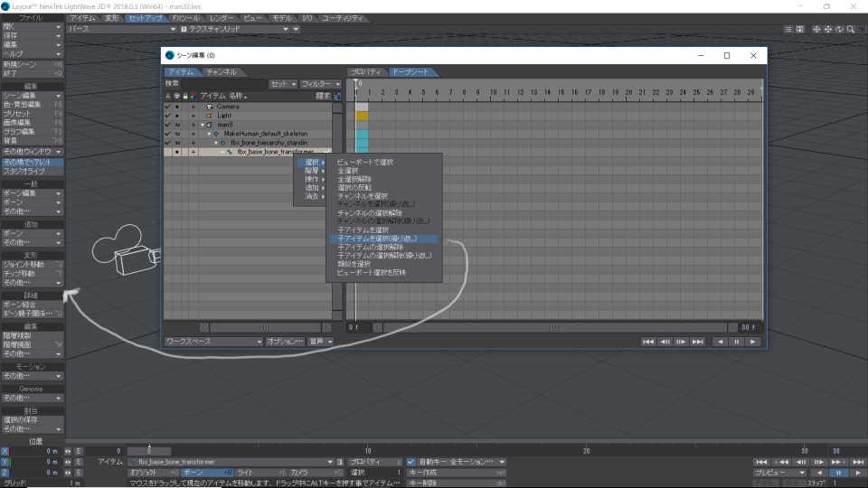
Task: Open the ワークスペース dropdown
Action: [213, 342]
